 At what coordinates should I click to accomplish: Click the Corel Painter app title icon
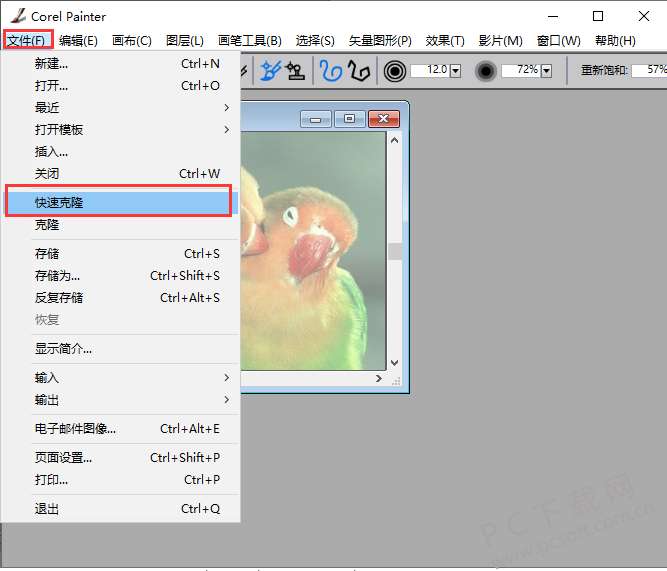click(x=18, y=16)
